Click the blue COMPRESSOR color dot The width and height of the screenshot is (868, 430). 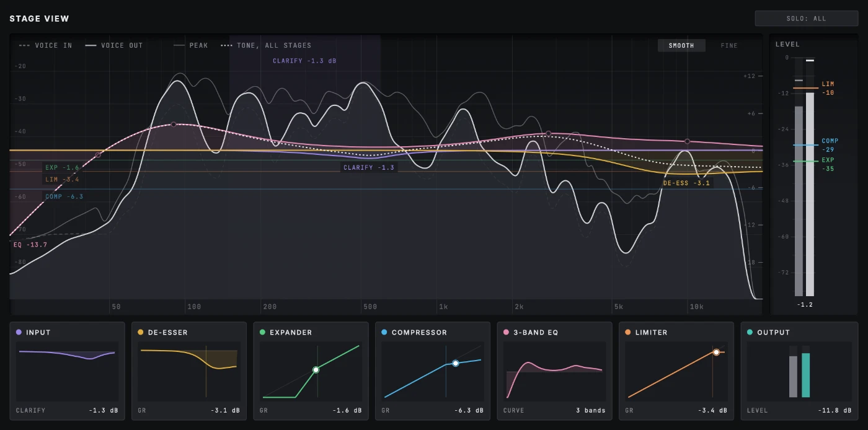click(384, 332)
